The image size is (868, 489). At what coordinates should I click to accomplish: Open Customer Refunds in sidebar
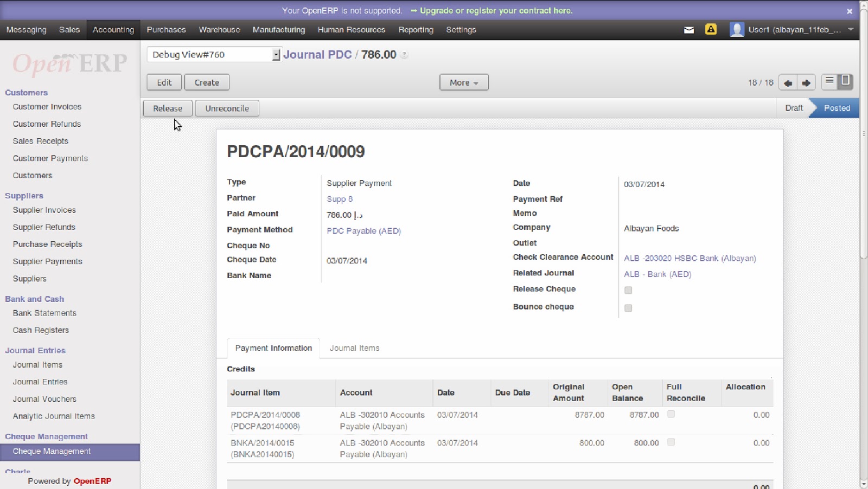click(x=47, y=124)
